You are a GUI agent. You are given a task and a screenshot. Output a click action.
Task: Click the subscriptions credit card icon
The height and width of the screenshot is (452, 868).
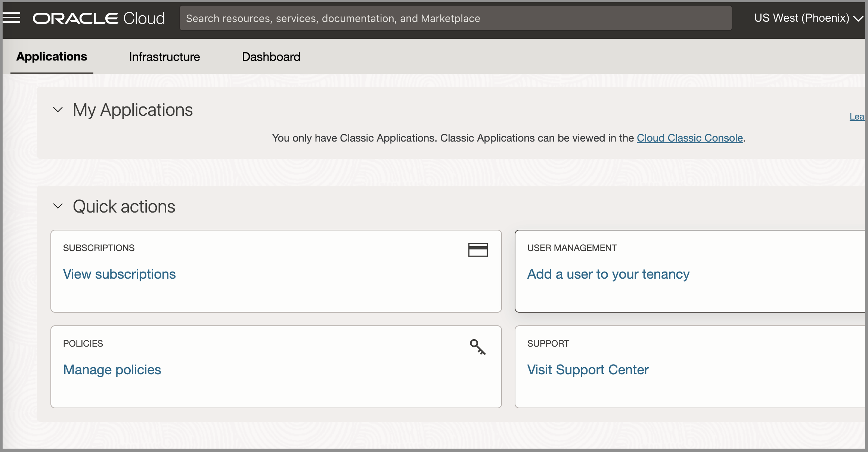tap(478, 250)
